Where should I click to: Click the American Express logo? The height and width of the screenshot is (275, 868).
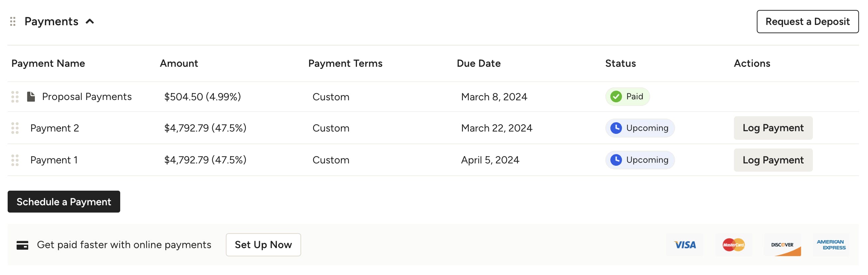click(830, 245)
